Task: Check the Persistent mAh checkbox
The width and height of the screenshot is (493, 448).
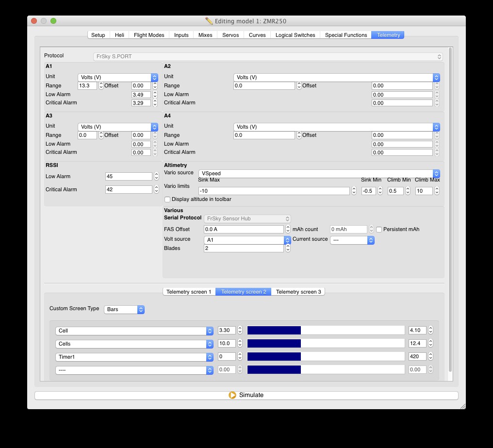Action: [379, 230]
